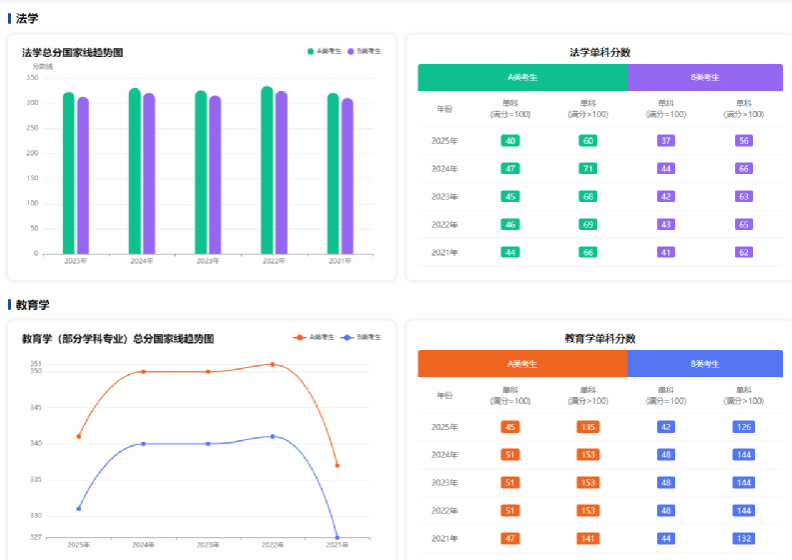
Task: Toggle B类考生 legend in 法学 bar chart
Action: (365, 51)
